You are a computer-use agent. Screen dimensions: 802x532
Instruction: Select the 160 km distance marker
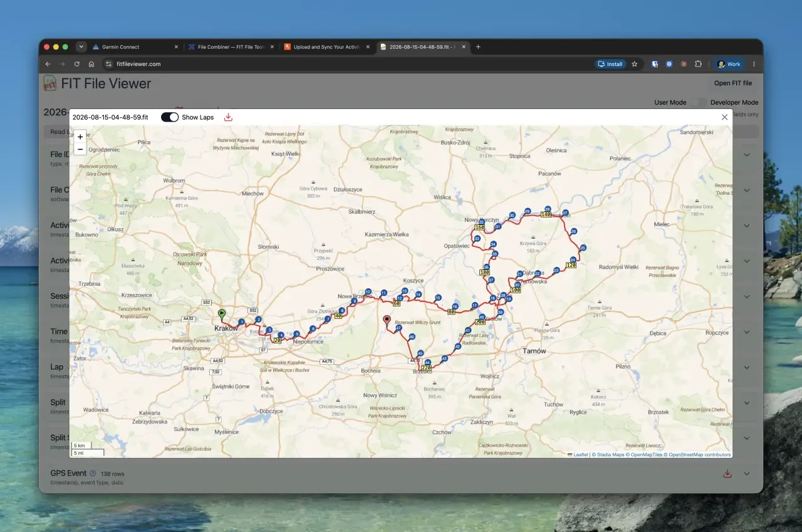pos(480,227)
